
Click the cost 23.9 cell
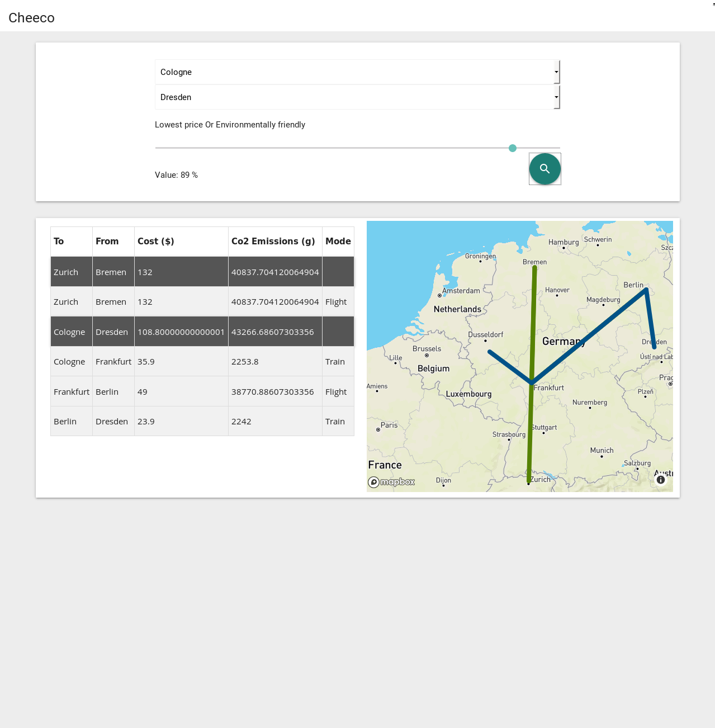[181, 421]
